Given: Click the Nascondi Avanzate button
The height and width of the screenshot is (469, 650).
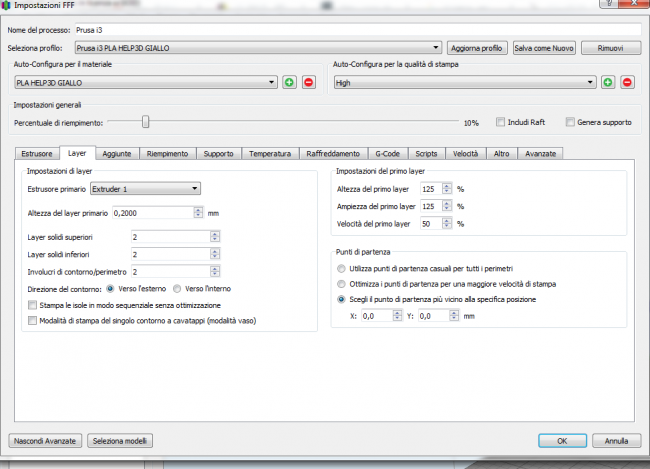Looking at the screenshot, I should click(44, 440).
